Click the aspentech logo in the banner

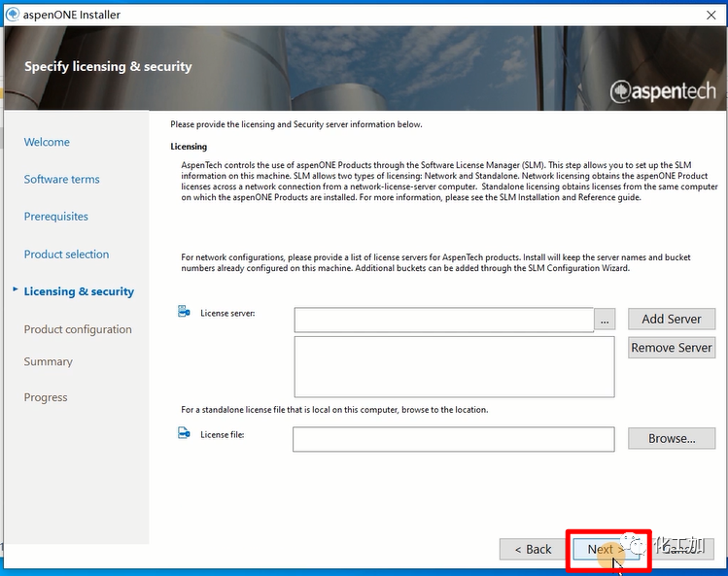(662, 91)
